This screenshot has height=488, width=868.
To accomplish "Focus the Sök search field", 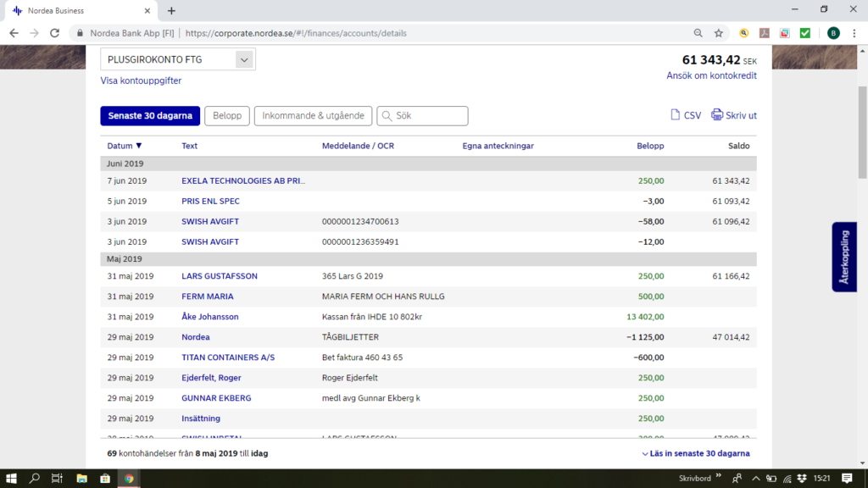I will coord(422,115).
